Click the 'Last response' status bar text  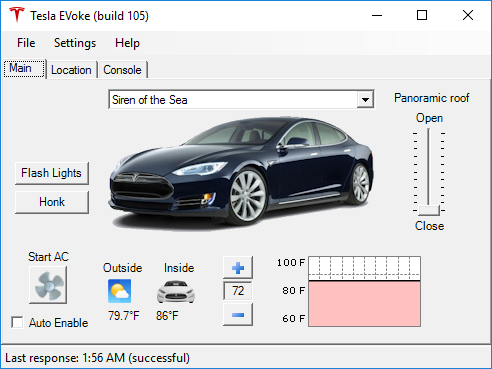pyautogui.click(x=97, y=358)
